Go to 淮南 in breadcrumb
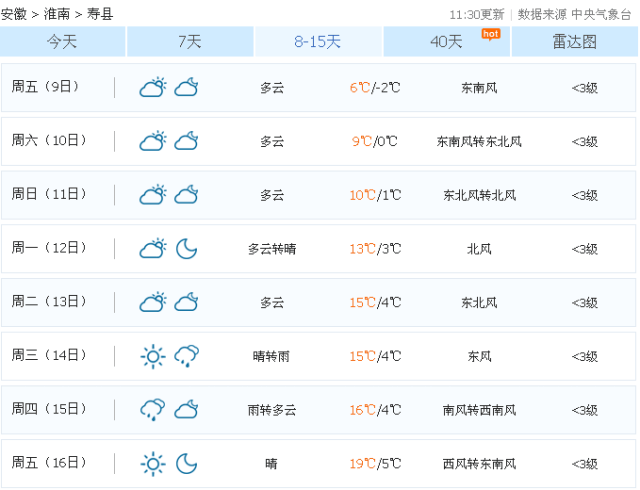The width and height of the screenshot is (640, 490). pos(57,14)
